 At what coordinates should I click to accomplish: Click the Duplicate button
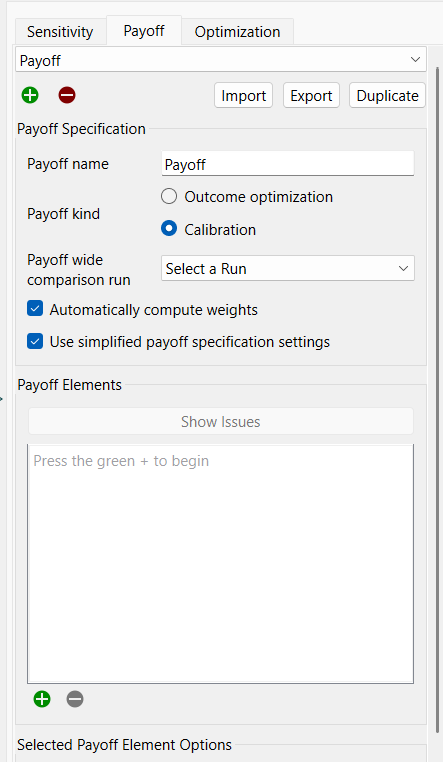[x=387, y=95]
